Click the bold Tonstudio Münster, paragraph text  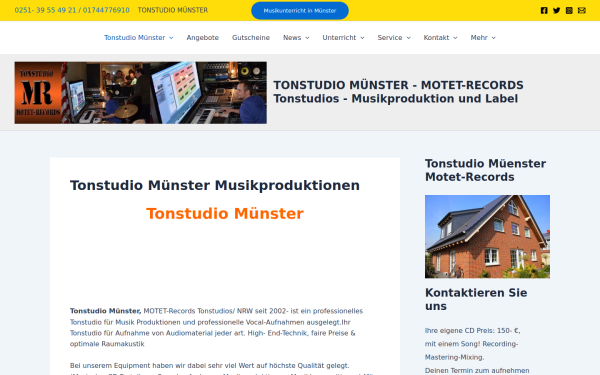coord(105,311)
